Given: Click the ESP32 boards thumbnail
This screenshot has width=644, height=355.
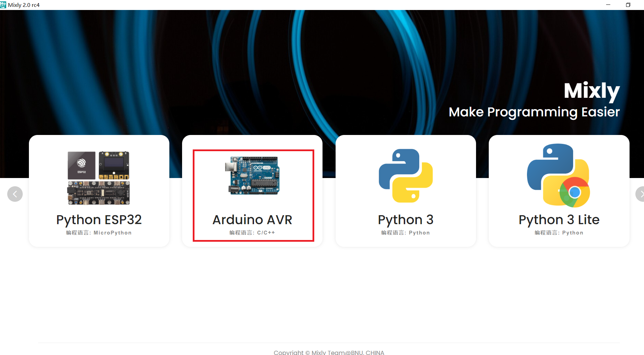Looking at the screenshot, I should (x=99, y=178).
